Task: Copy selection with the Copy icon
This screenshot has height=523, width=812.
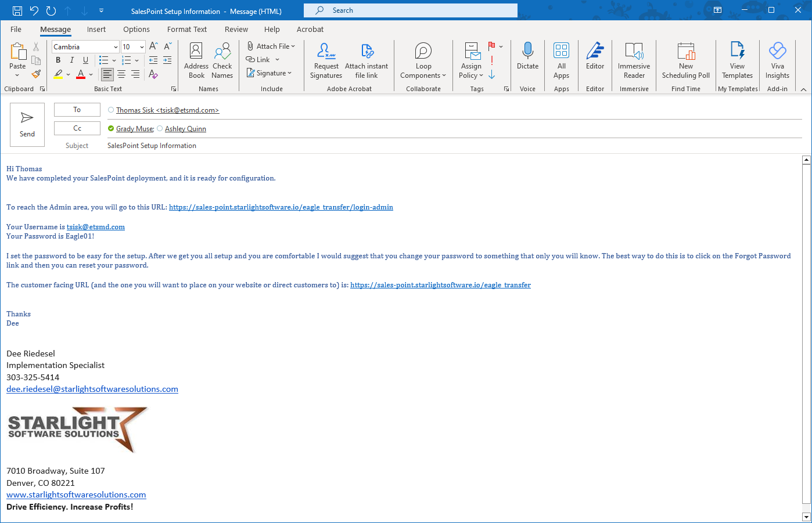Action: pos(36,60)
